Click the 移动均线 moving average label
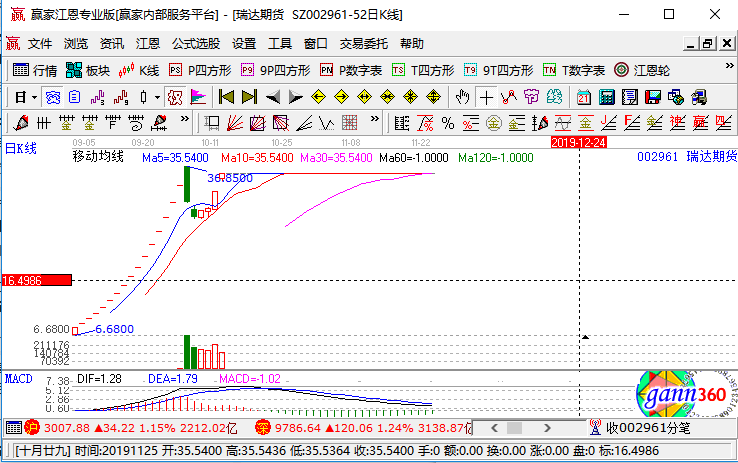 [x=98, y=156]
